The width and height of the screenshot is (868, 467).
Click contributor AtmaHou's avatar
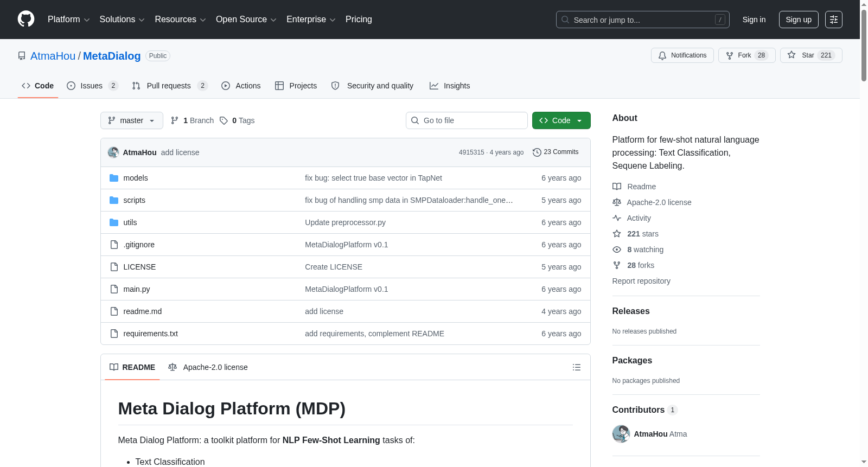click(621, 434)
